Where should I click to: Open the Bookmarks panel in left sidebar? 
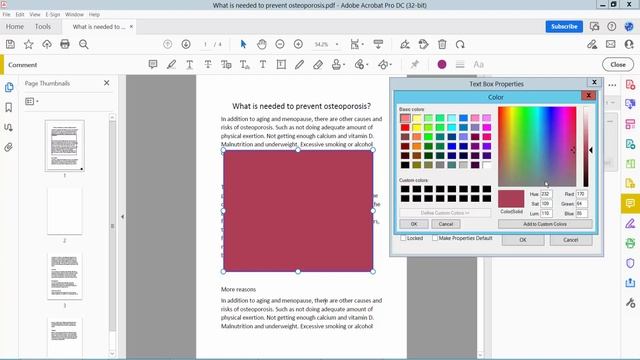tap(9, 107)
